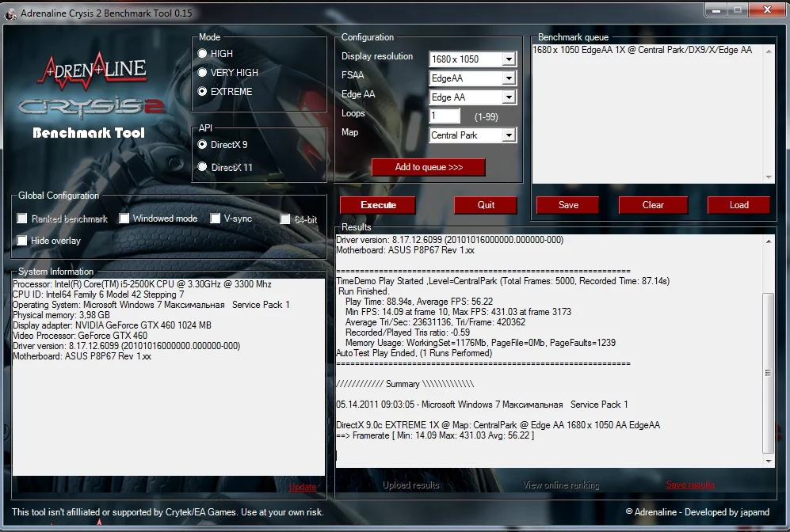Click Upload results link
790x532 pixels.
(x=410, y=484)
